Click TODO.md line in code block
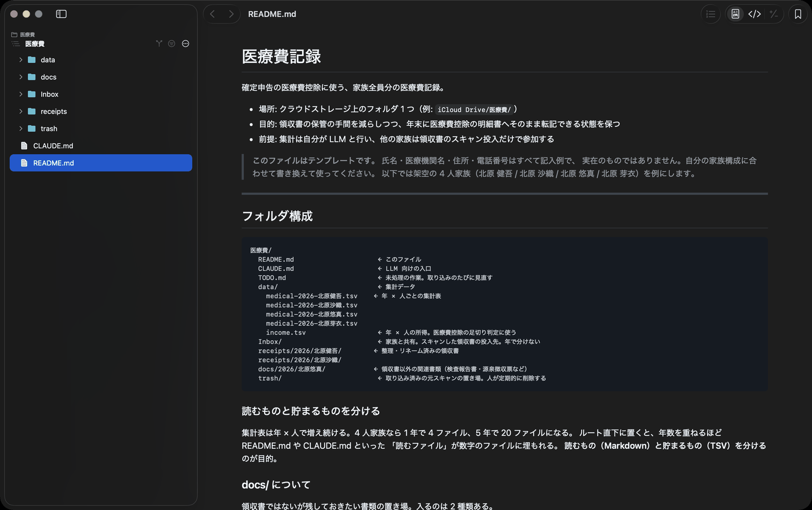The image size is (812, 510). pos(272,278)
